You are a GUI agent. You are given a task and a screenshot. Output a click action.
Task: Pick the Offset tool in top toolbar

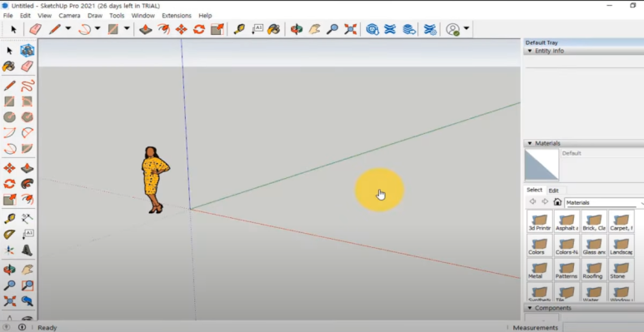(x=163, y=29)
